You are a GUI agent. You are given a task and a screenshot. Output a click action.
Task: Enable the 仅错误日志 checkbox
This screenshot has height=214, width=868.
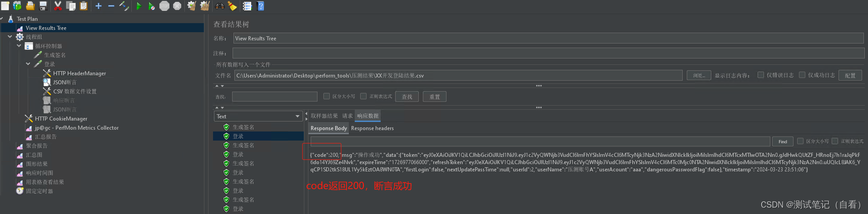[x=761, y=75]
